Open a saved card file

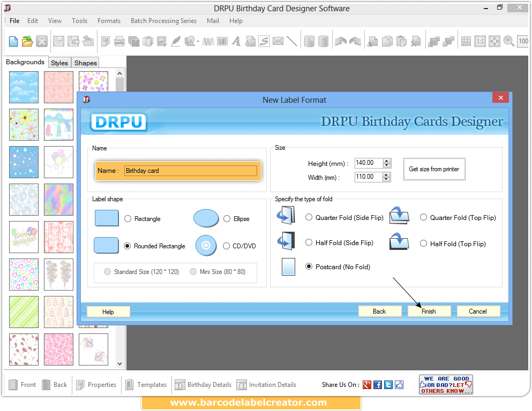tap(26, 41)
